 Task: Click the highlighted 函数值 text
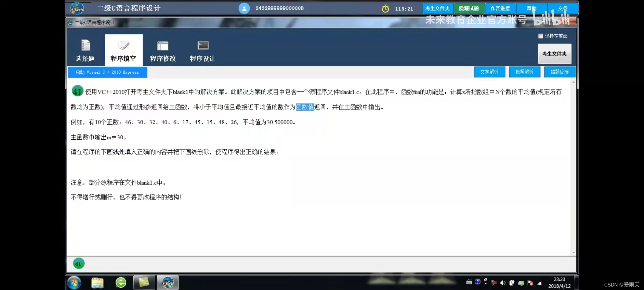pos(305,107)
